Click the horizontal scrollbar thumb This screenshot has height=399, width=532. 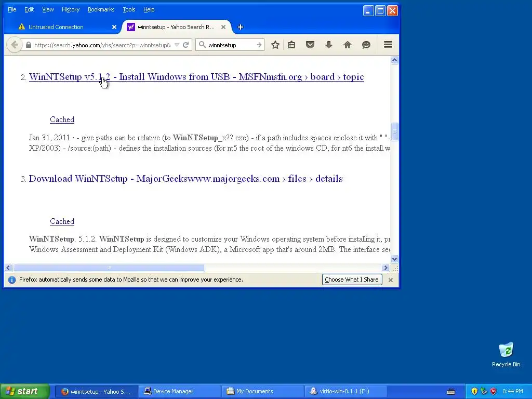[109, 268]
